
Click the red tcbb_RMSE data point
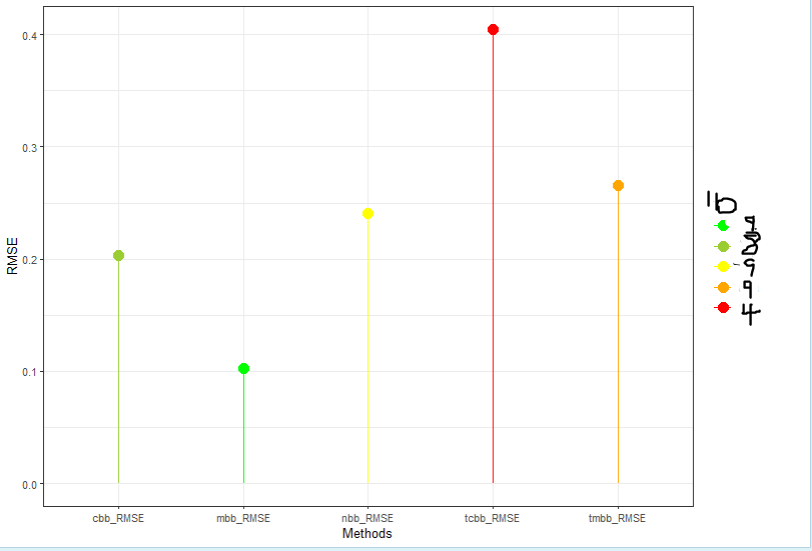point(493,30)
